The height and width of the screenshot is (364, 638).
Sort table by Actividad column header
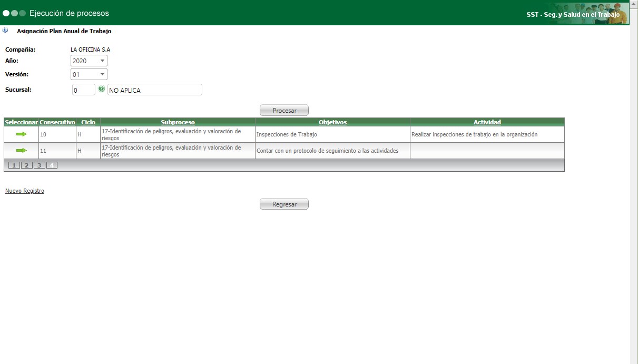click(487, 122)
